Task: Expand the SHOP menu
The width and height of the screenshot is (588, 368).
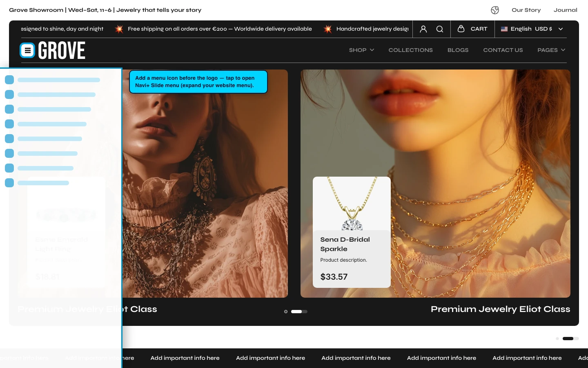Action: tap(361, 50)
